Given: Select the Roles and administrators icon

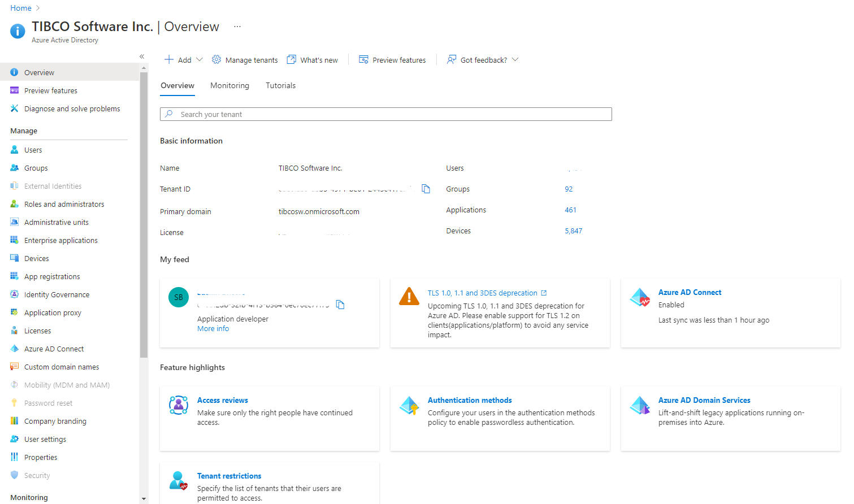Looking at the screenshot, I should pos(15,204).
